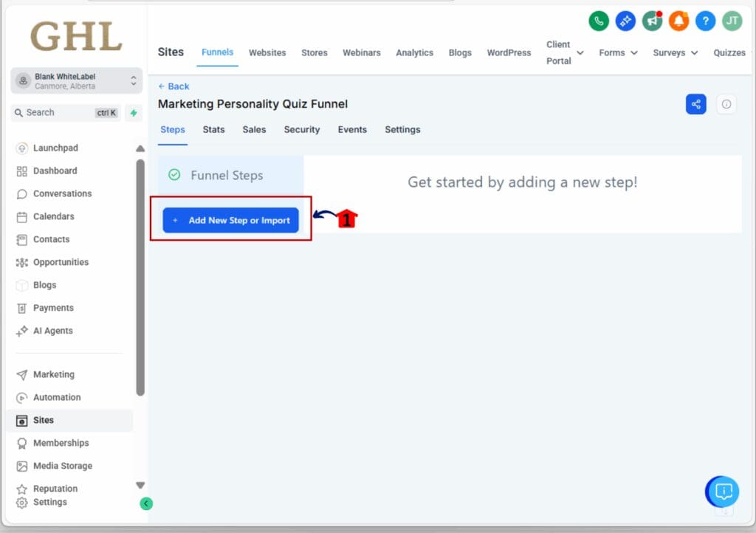Screen dimensions: 756x533
Task: Expand the Surveys dropdown
Action: (674, 52)
